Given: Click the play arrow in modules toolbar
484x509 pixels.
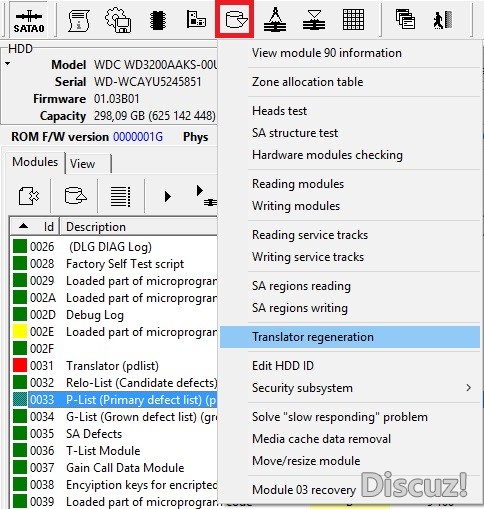Looking at the screenshot, I should coord(168,196).
